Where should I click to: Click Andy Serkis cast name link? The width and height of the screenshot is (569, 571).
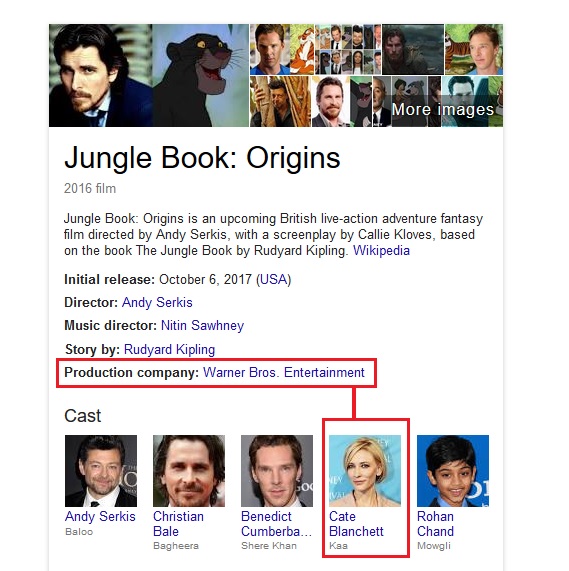click(x=100, y=516)
